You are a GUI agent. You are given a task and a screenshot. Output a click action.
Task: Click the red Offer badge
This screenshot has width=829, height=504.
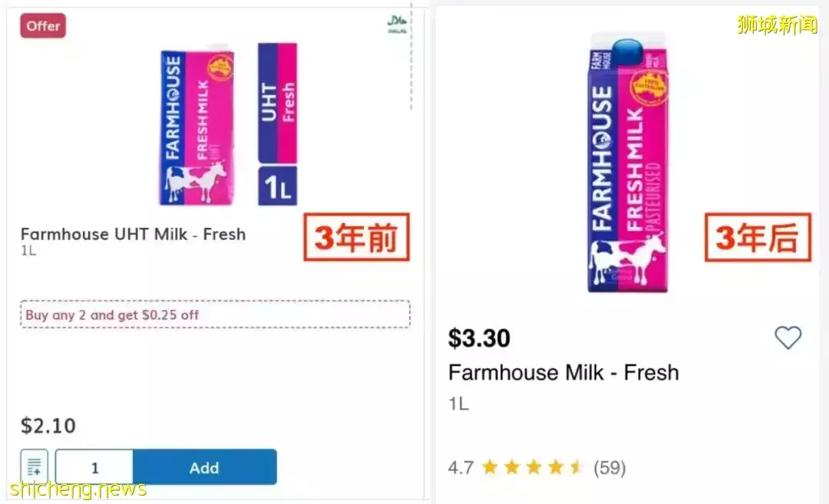pyautogui.click(x=42, y=25)
